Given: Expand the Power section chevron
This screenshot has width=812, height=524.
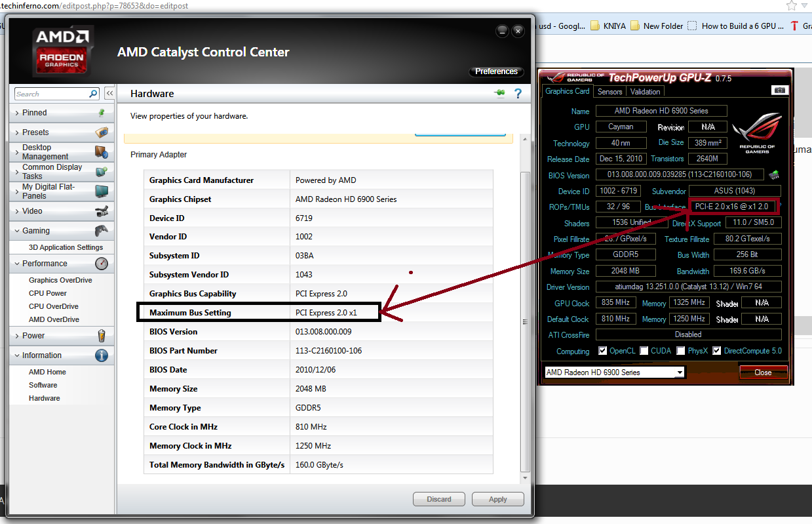Looking at the screenshot, I should tap(16, 336).
